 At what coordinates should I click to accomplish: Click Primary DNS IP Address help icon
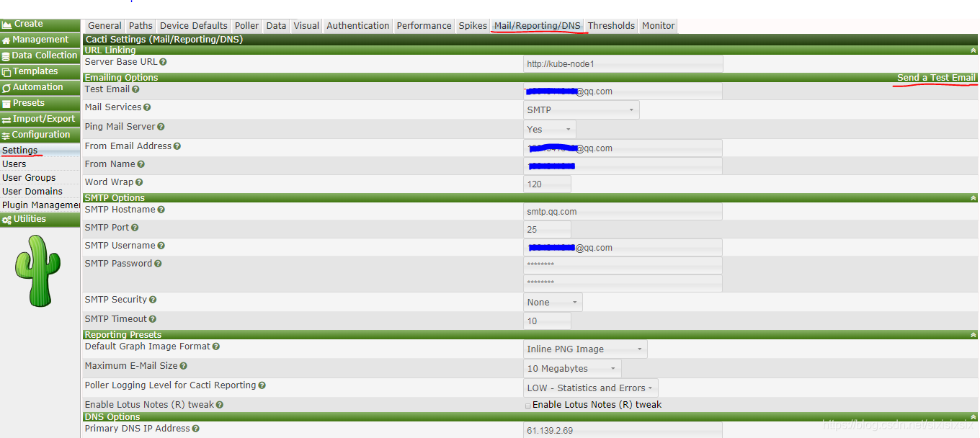pyautogui.click(x=196, y=429)
